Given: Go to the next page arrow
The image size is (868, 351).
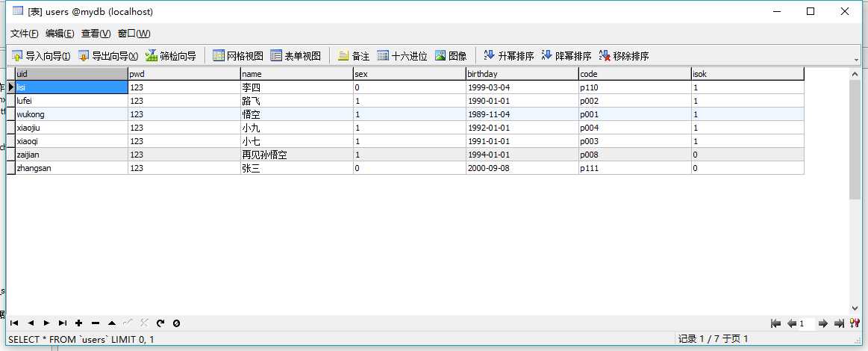Looking at the screenshot, I should click(x=823, y=323).
